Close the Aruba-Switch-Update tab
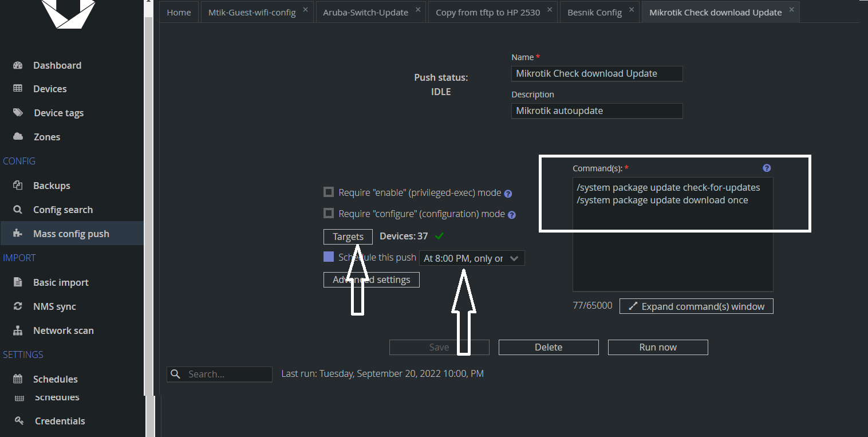Viewport: 868px width, 437px height. [x=418, y=10]
